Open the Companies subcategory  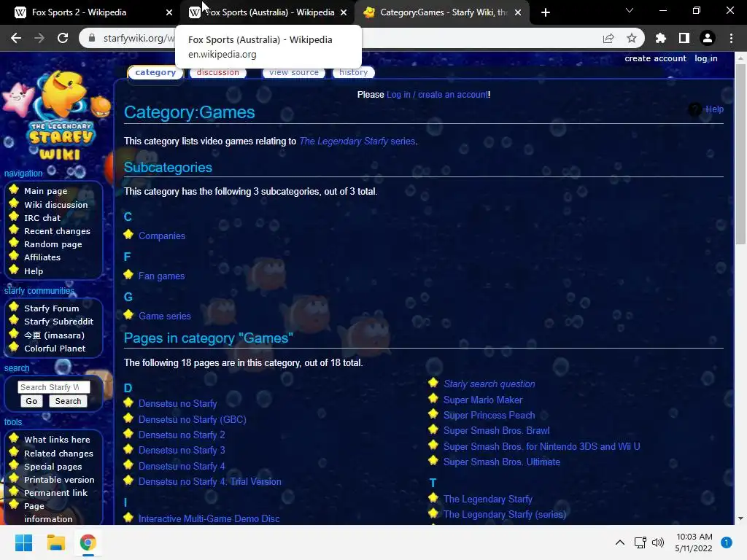[x=161, y=236]
